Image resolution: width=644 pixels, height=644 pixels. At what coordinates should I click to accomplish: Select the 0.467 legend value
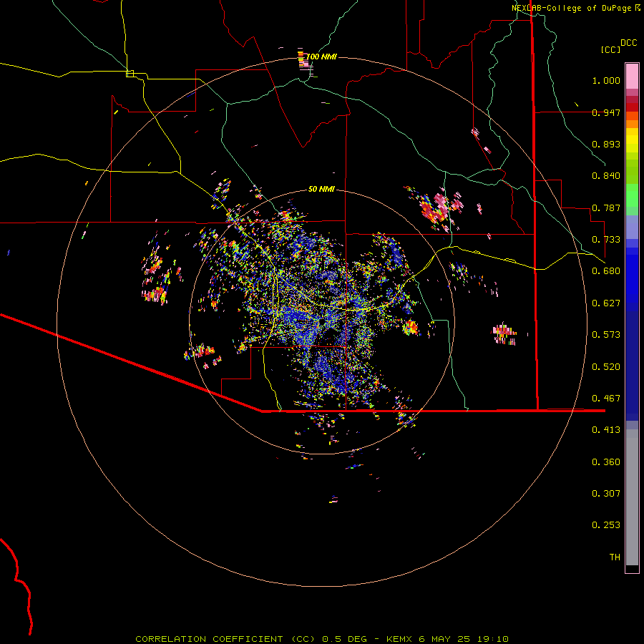pos(606,399)
